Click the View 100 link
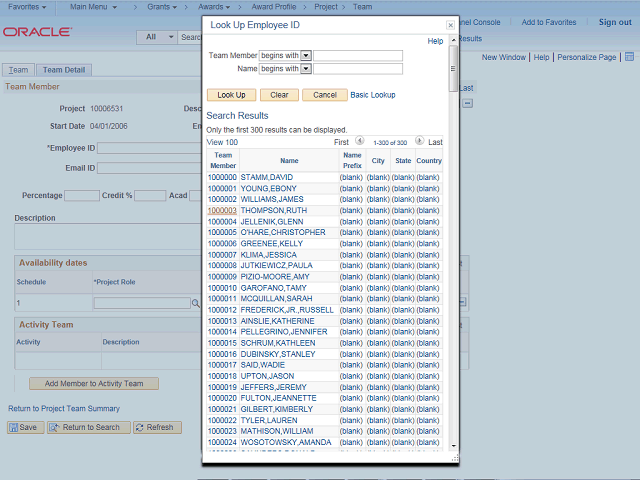 pyautogui.click(x=222, y=142)
